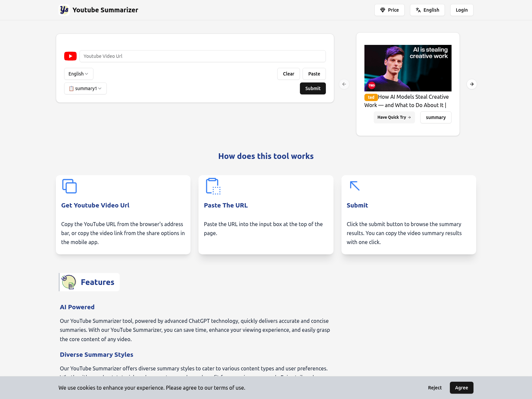Click the AI is stealing creative work thumbnail

(408, 68)
